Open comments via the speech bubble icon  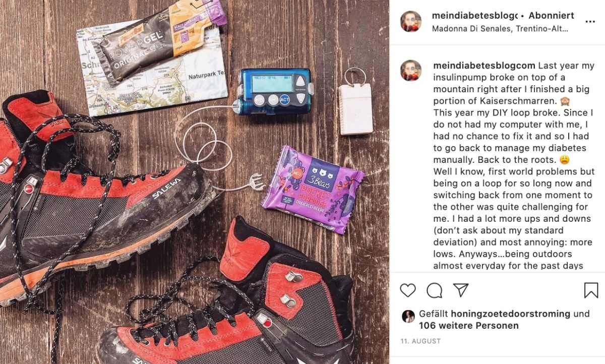click(434, 290)
